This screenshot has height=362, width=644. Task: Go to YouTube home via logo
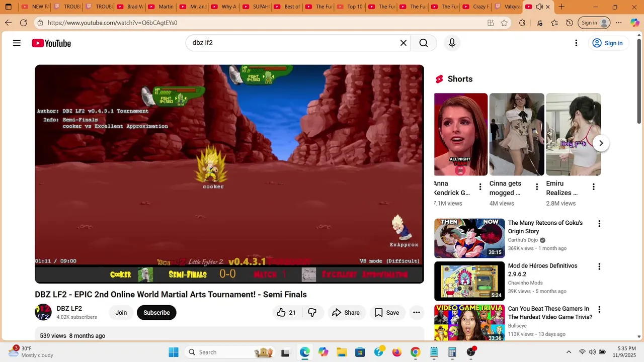pos(51,43)
